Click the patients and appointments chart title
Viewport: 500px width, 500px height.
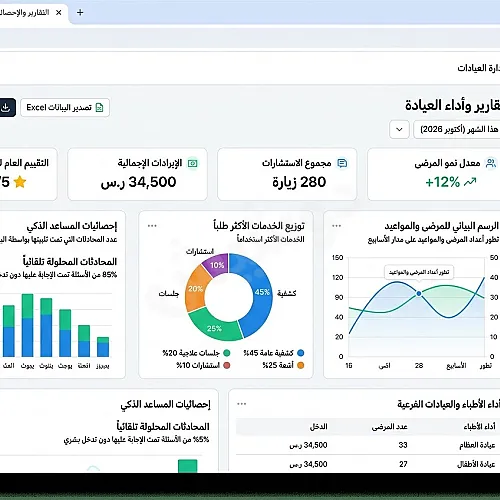coord(442,226)
